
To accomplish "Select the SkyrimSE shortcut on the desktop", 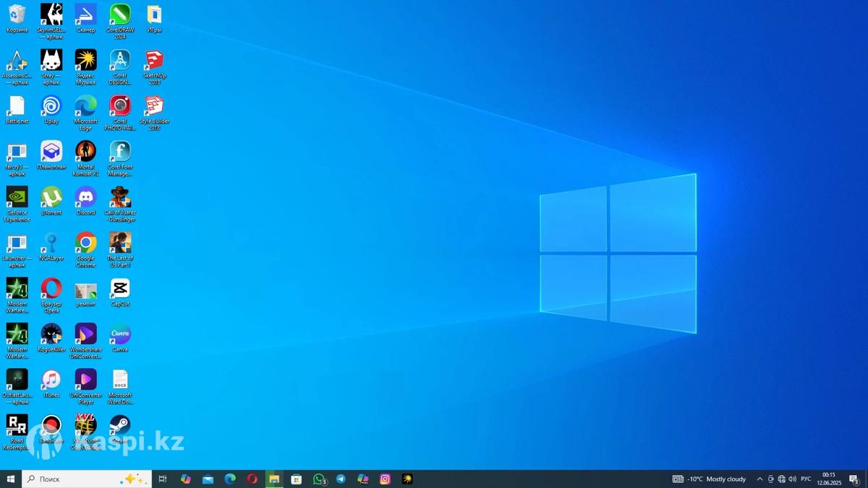I will click(x=51, y=22).
